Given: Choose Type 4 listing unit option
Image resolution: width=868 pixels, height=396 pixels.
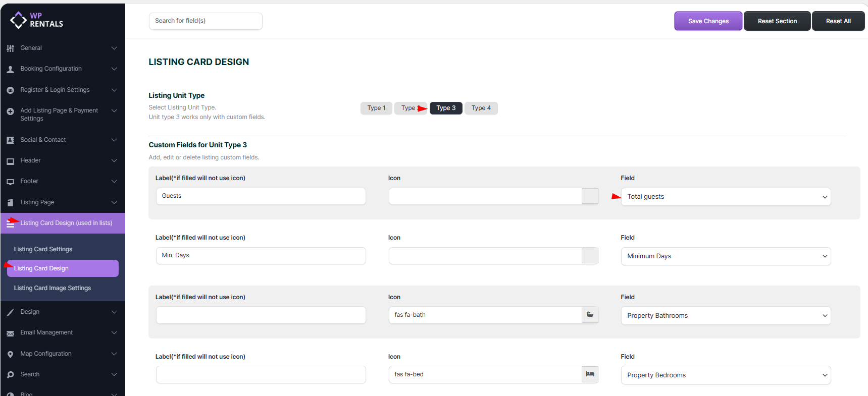Looking at the screenshot, I should coord(481,108).
